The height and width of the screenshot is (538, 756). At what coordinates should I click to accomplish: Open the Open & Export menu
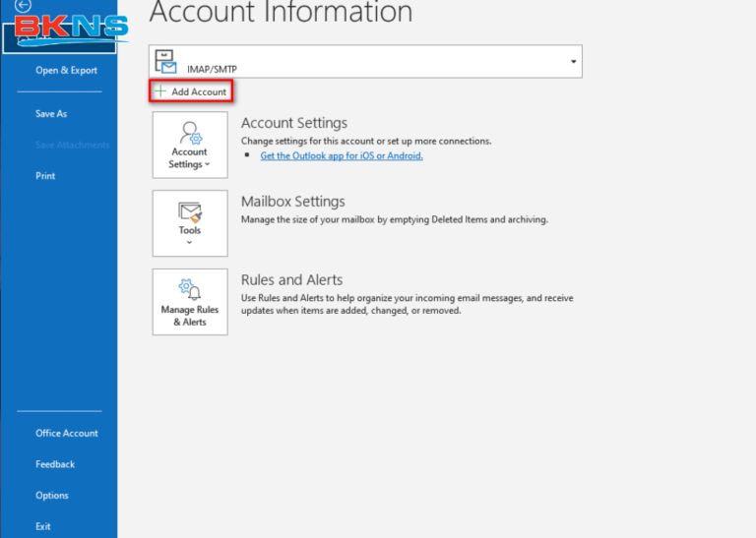[x=66, y=71]
